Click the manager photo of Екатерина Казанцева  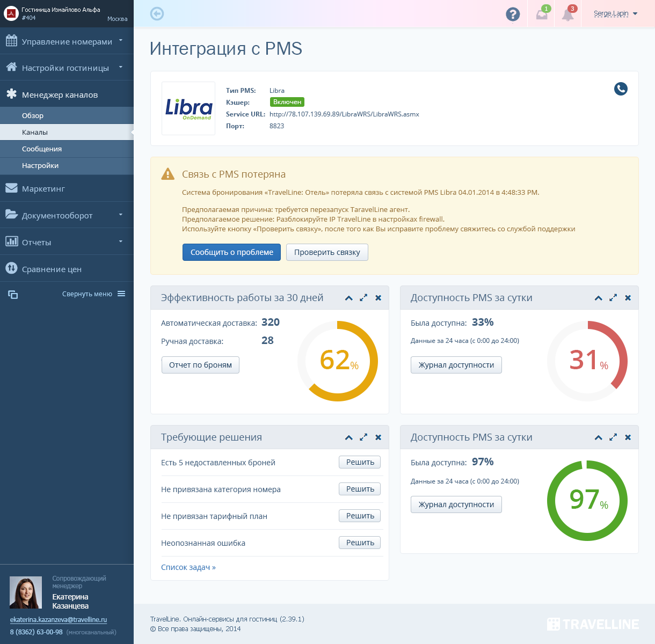point(26,592)
